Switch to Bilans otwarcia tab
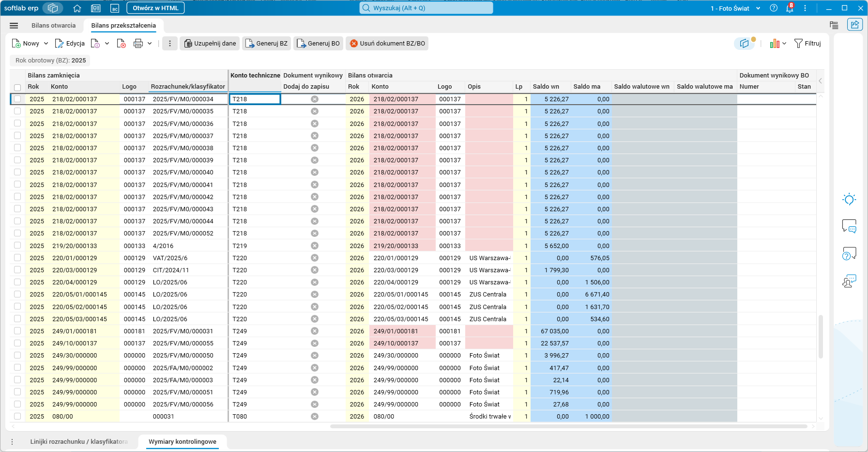Viewport: 868px width, 452px height. (54, 26)
